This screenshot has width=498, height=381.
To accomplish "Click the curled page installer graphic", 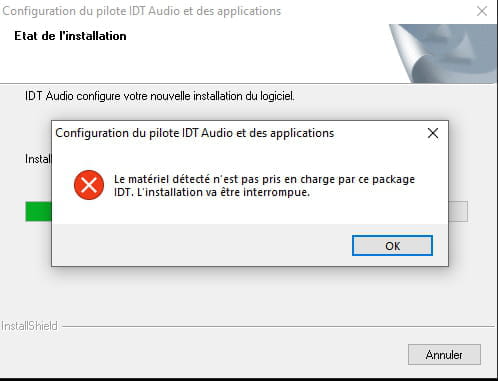I will (x=443, y=53).
